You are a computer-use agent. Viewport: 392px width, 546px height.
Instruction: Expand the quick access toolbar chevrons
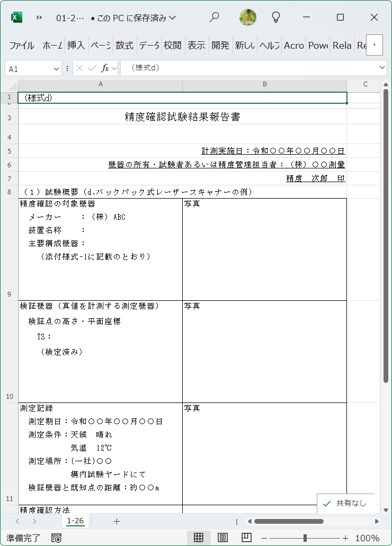(x=39, y=17)
